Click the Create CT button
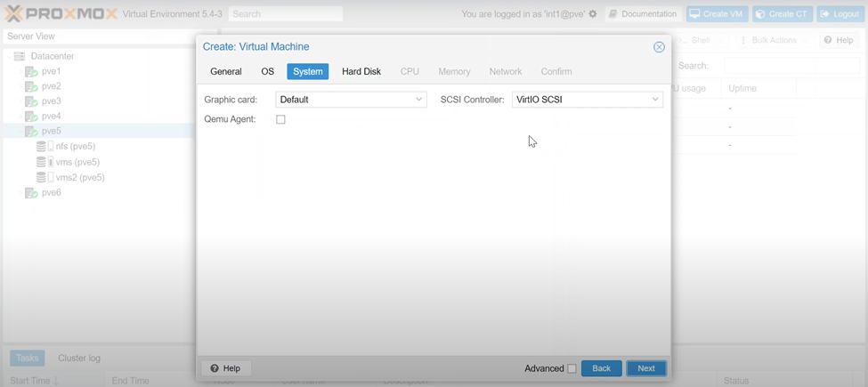 click(783, 14)
